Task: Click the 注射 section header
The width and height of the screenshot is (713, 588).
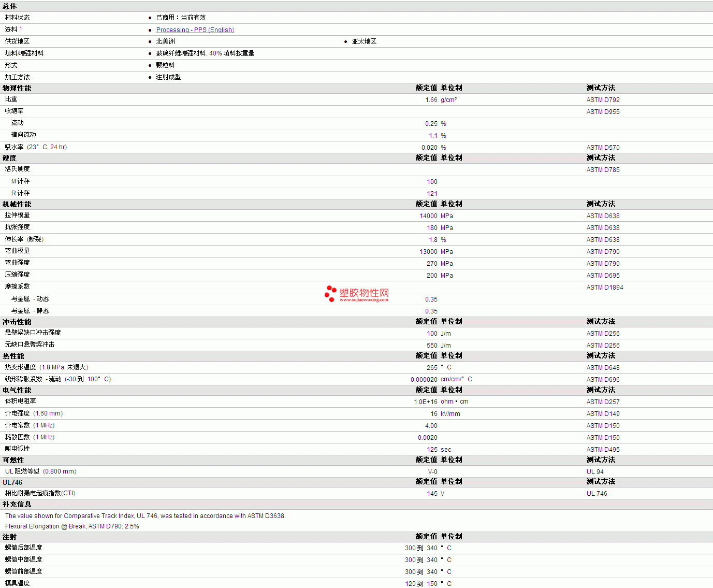Action: click(x=9, y=537)
